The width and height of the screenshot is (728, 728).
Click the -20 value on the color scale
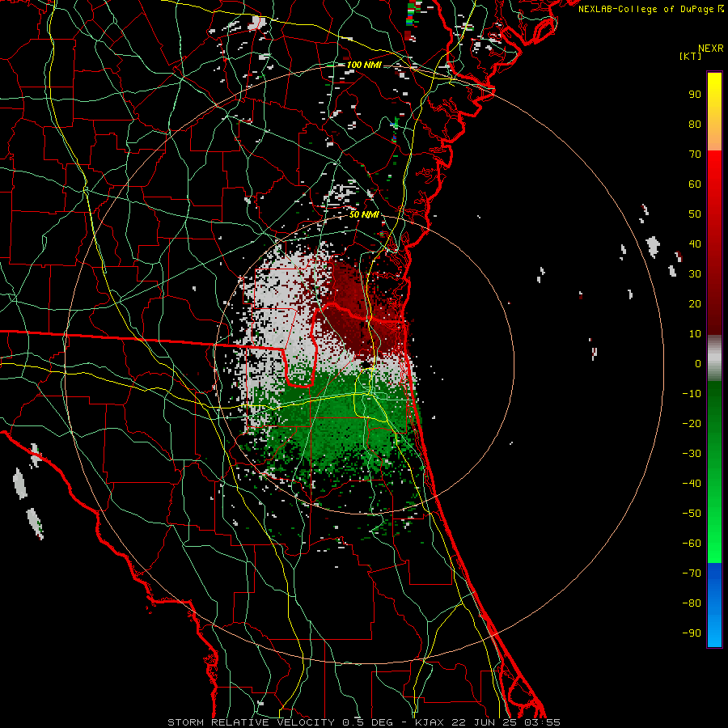click(692, 423)
